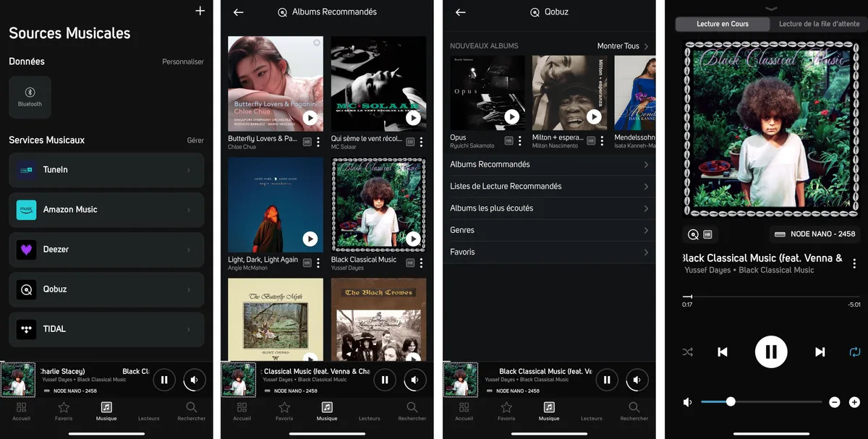Increase volume with the plus button
The image size is (868, 439).
point(854,402)
